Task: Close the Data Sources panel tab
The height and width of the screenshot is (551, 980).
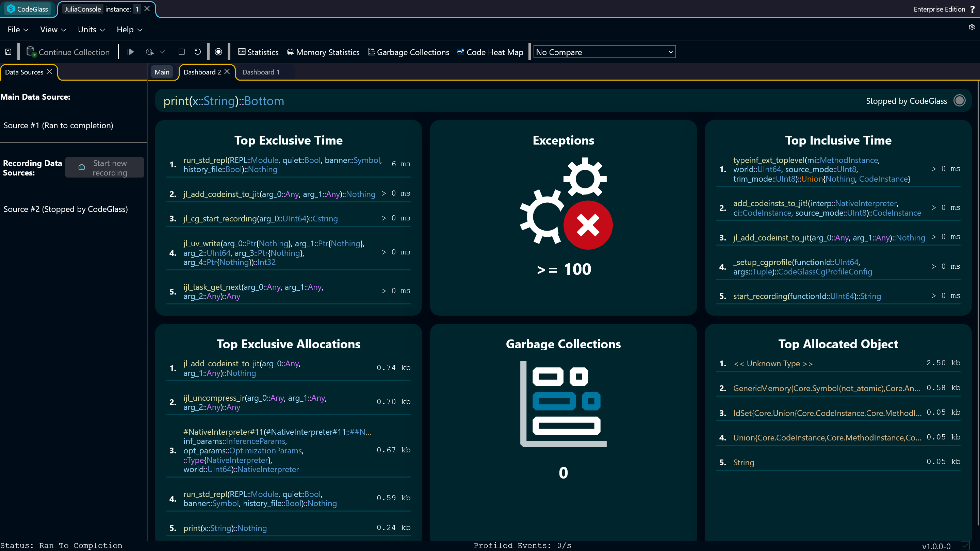Action: pos(49,71)
